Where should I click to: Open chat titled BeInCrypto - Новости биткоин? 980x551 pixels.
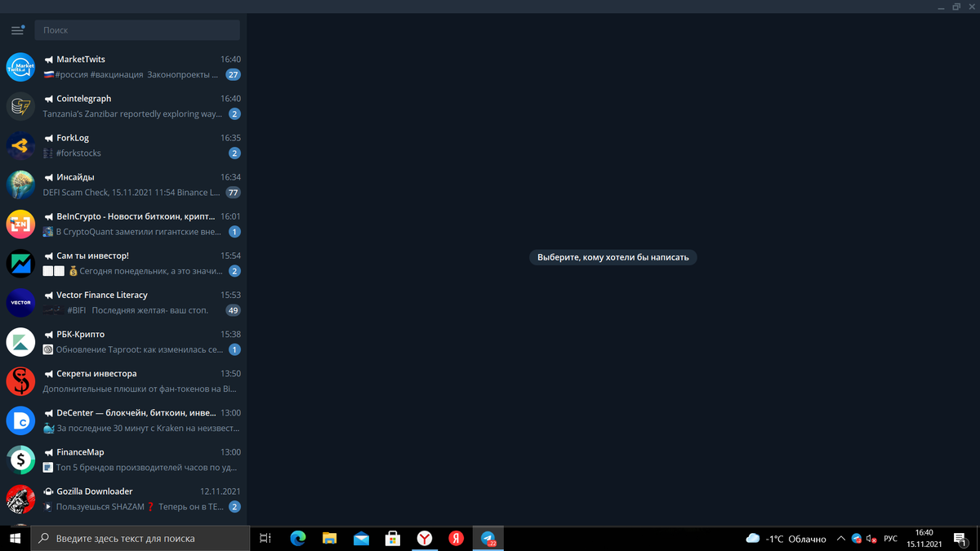[x=136, y=216]
